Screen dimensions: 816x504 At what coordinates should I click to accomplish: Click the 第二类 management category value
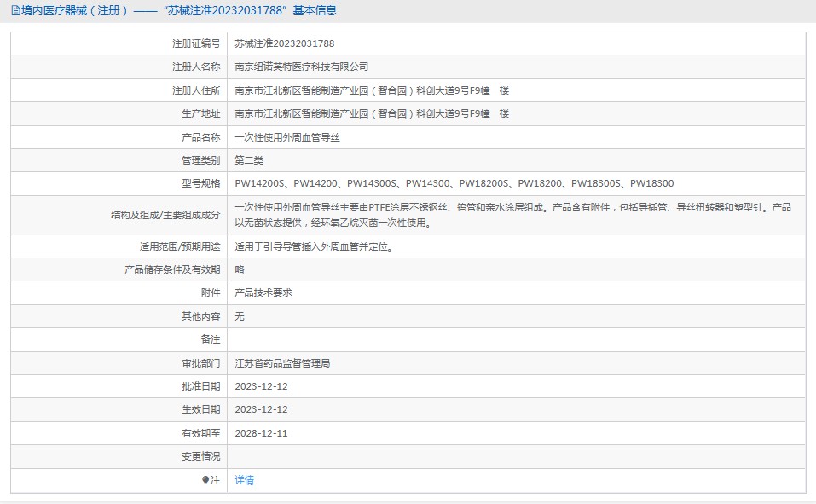[249, 160]
